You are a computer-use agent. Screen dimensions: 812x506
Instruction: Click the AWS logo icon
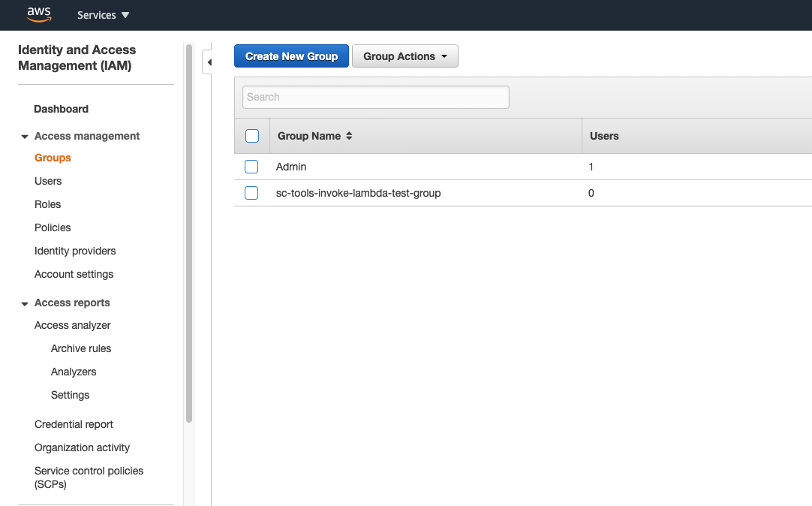coord(39,14)
